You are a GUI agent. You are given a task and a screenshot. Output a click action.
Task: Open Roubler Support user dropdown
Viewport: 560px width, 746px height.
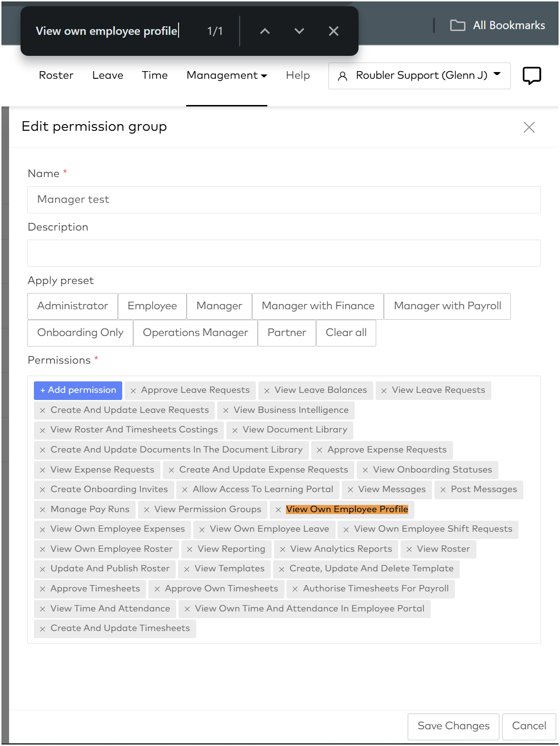tap(419, 75)
